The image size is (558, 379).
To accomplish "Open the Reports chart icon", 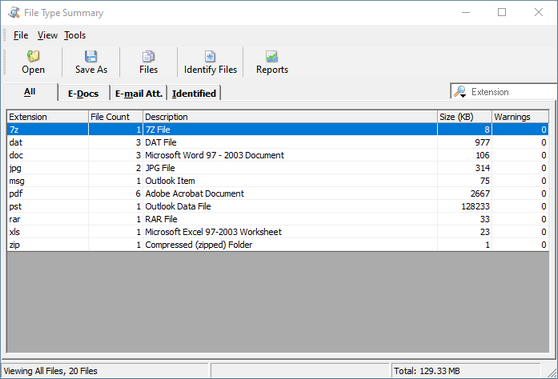I will [272, 56].
